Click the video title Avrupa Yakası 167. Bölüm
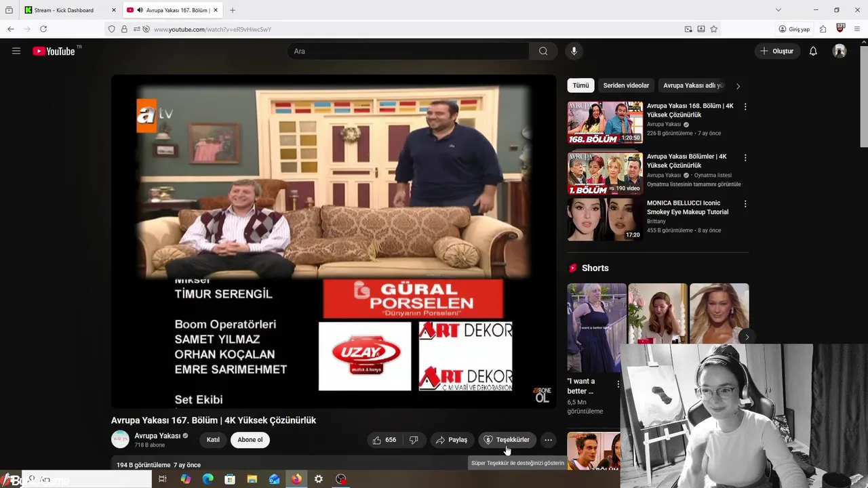Screen dimensions: 868x488 tap(214, 420)
